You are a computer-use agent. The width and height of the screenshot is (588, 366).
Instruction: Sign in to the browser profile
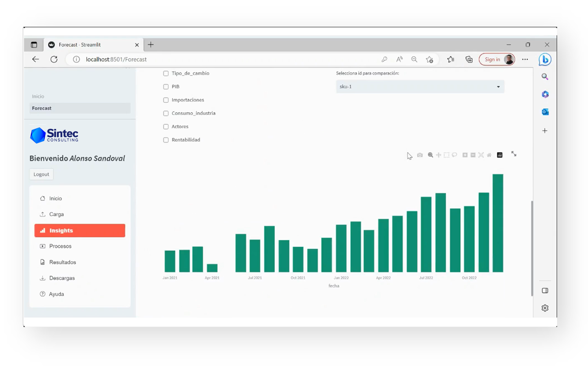[497, 59]
